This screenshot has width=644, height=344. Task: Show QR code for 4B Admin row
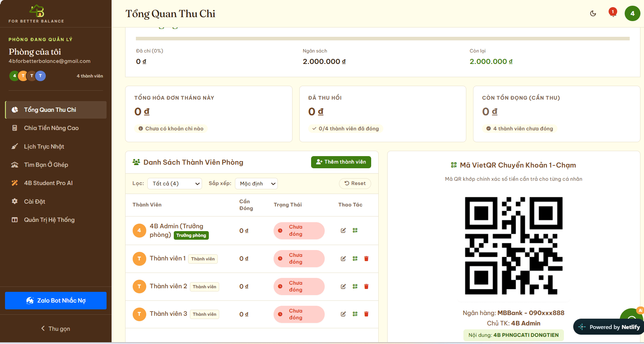355,230
